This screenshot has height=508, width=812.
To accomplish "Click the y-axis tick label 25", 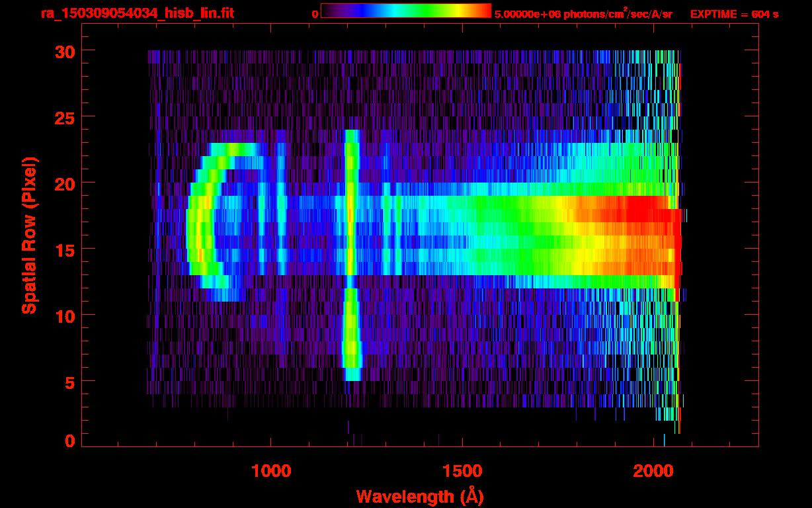I will (x=63, y=117).
